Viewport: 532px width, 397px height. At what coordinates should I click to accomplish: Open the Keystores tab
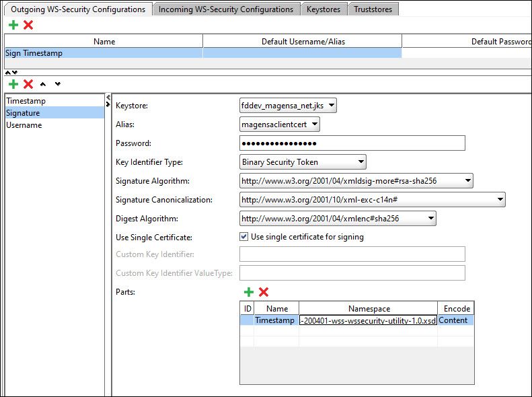(324, 9)
